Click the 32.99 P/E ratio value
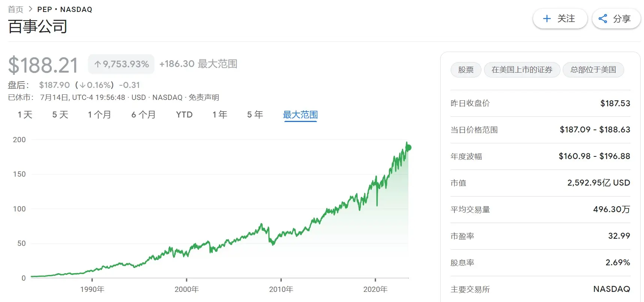The width and height of the screenshot is (644, 302). (619, 236)
